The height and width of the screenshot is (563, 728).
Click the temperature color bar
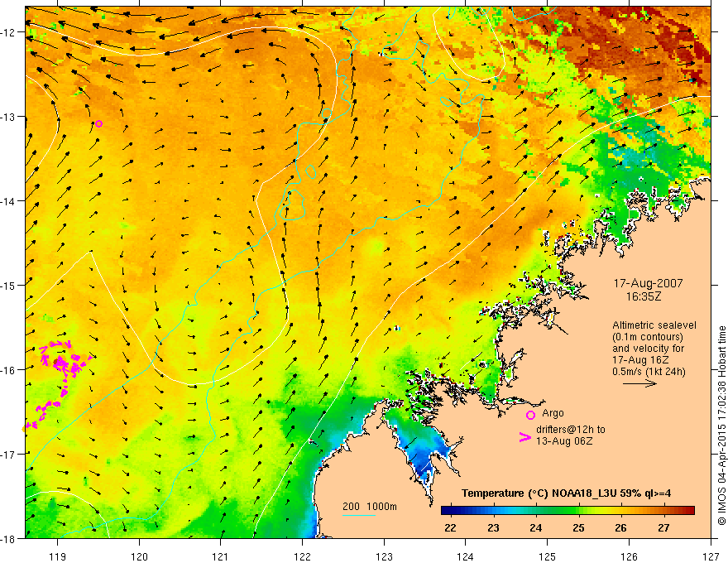point(568,511)
